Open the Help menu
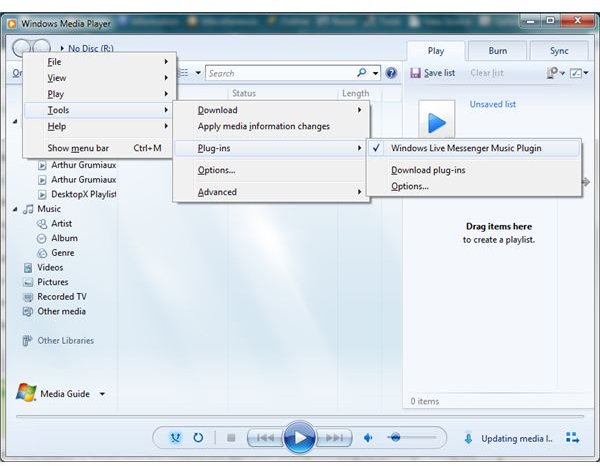 click(100, 126)
